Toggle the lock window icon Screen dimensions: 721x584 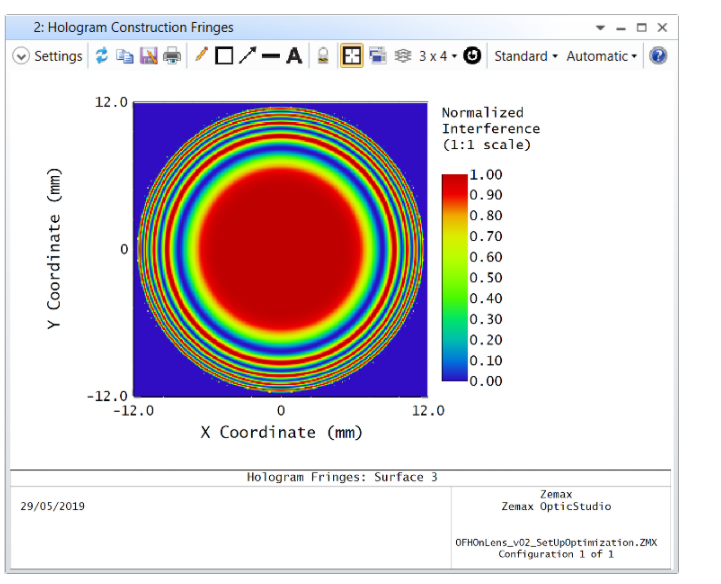[323, 56]
